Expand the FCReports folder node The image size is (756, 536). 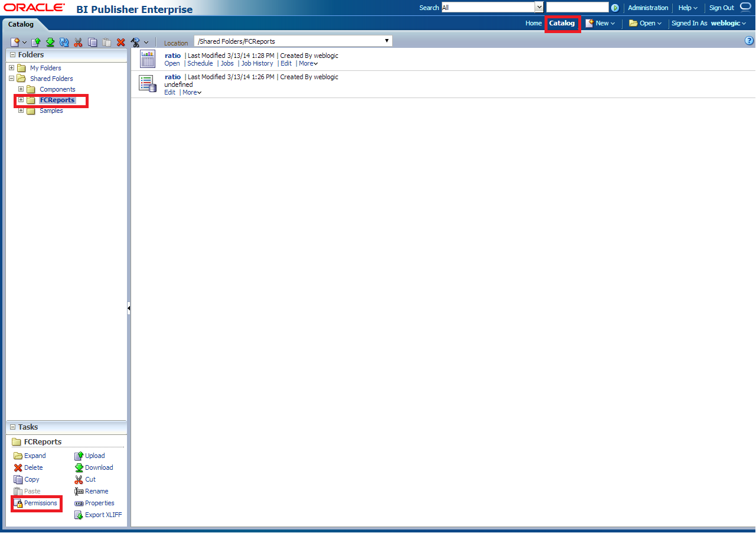(21, 99)
